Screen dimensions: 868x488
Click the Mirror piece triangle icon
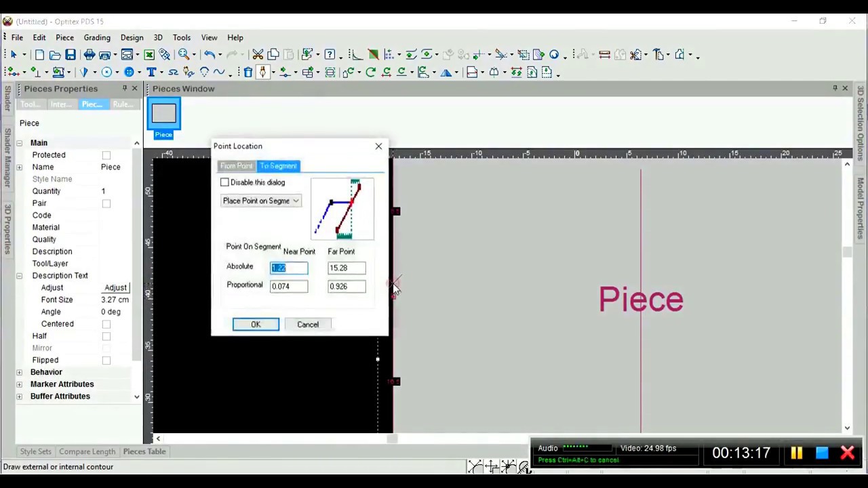446,72
